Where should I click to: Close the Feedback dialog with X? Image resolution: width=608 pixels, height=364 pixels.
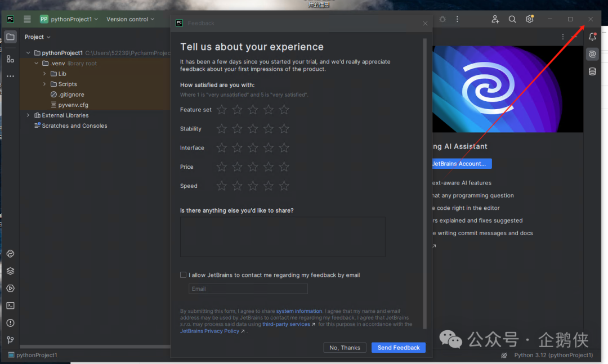click(x=425, y=23)
